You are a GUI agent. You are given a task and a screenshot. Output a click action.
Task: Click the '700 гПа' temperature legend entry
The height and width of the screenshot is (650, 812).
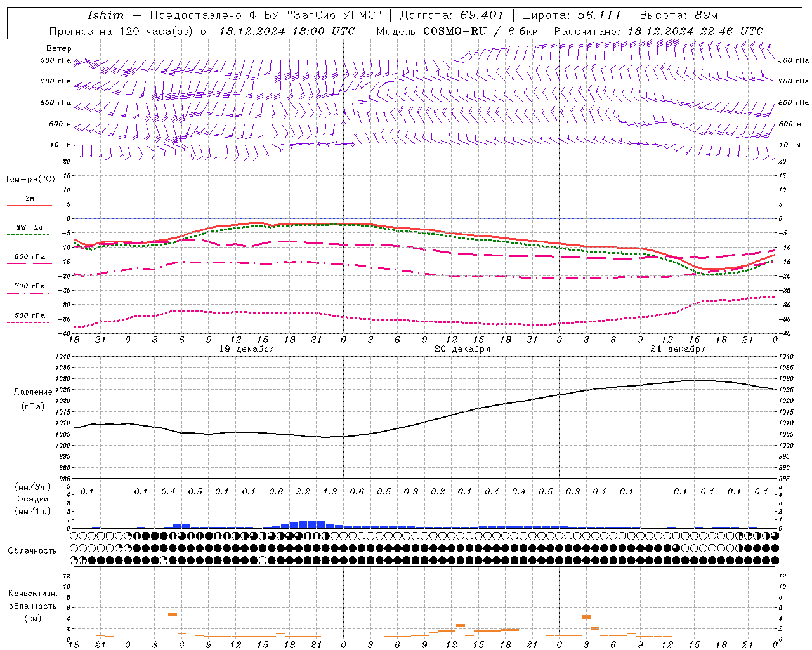(29, 286)
